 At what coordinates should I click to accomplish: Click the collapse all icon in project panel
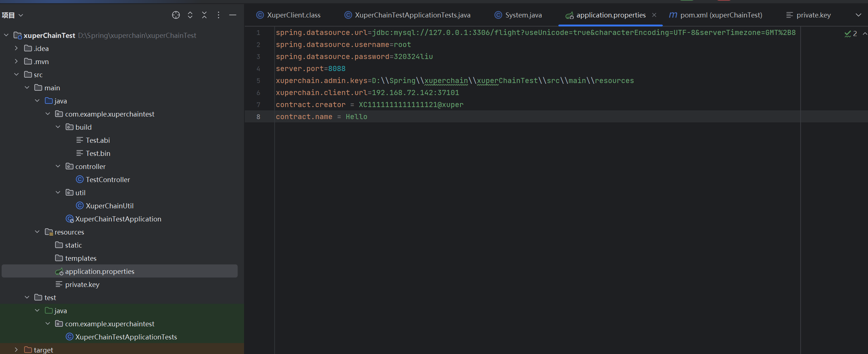coord(204,15)
